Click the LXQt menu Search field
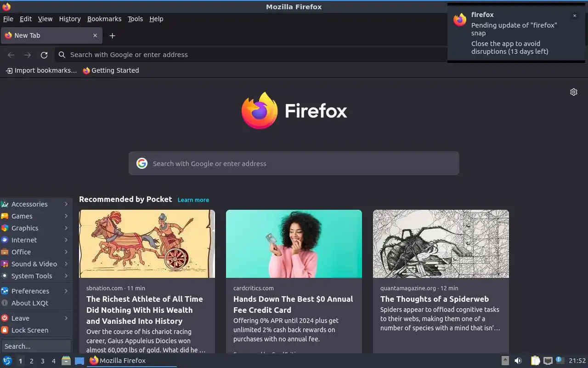 (36, 346)
